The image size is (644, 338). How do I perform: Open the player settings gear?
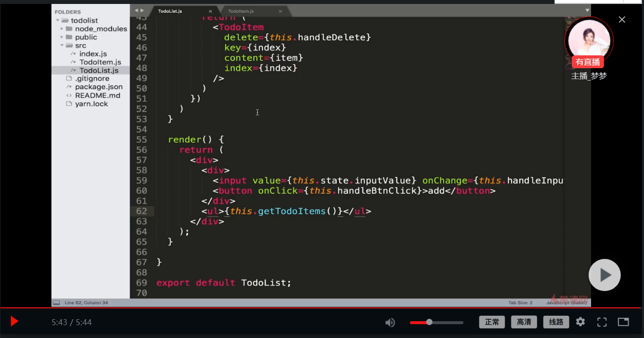pos(580,322)
